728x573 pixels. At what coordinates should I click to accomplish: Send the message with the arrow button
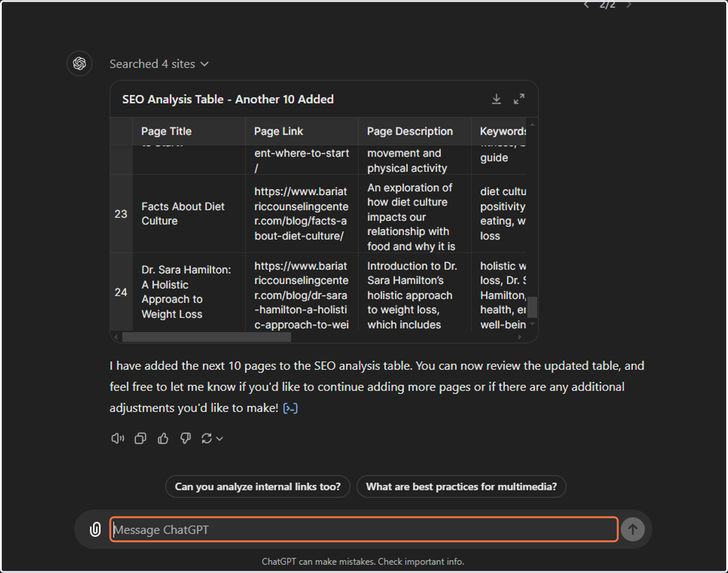633,529
